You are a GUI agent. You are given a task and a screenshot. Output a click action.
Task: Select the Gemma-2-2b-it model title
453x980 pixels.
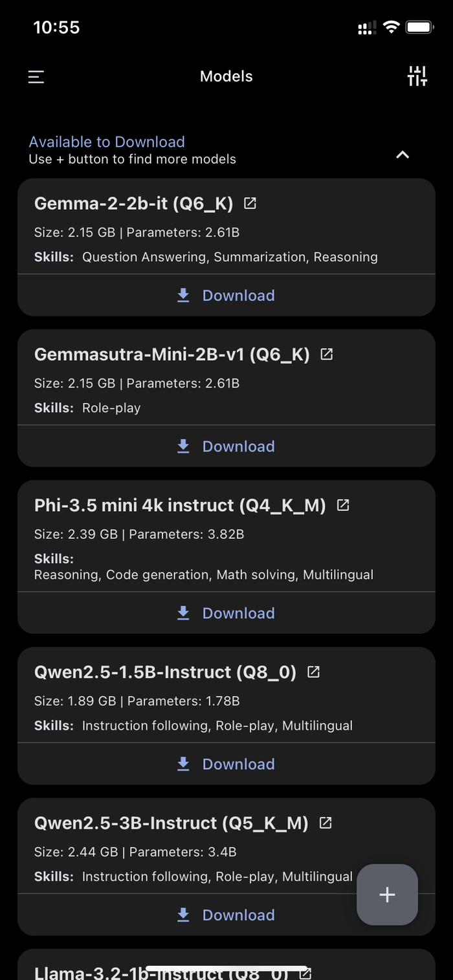133,203
